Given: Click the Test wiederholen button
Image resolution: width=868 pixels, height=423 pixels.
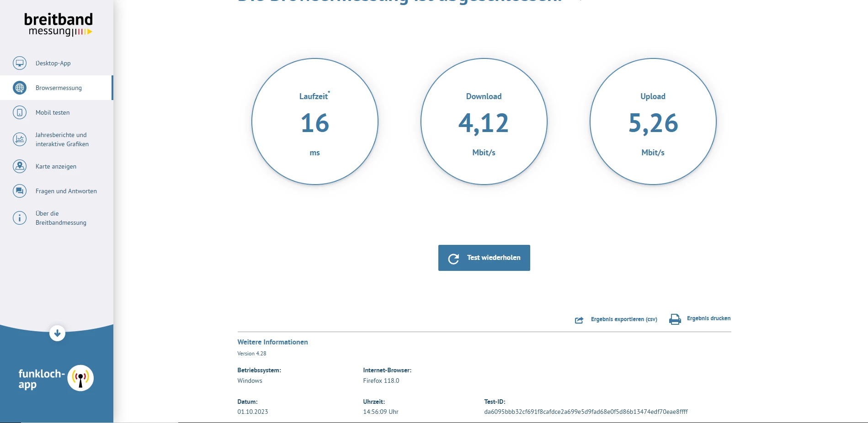Looking at the screenshot, I should [484, 258].
